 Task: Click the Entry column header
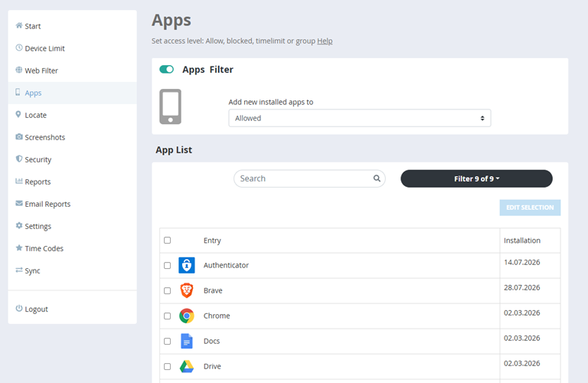pyautogui.click(x=212, y=241)
